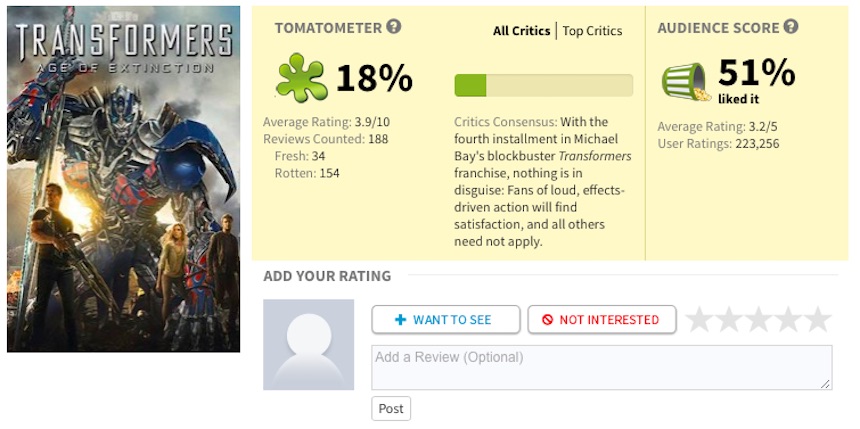Rate the movie five stars
Screen dimensions: 860x429
click(818, 319)
